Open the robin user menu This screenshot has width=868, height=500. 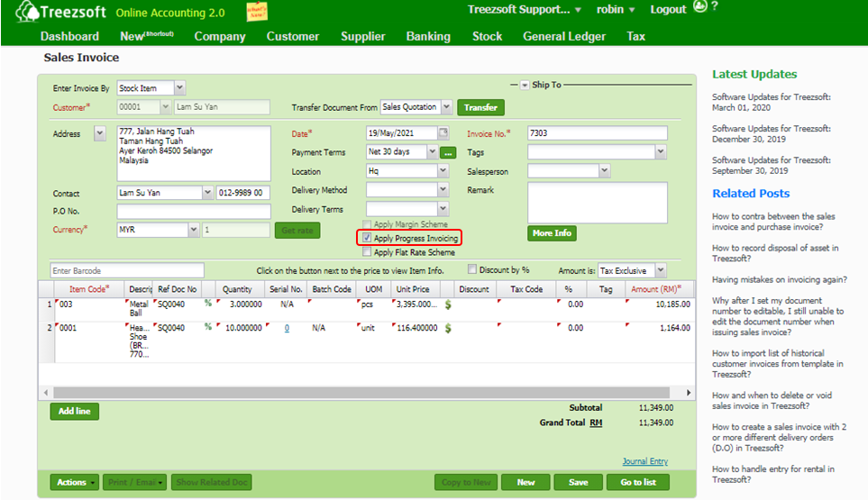point(615,9)
